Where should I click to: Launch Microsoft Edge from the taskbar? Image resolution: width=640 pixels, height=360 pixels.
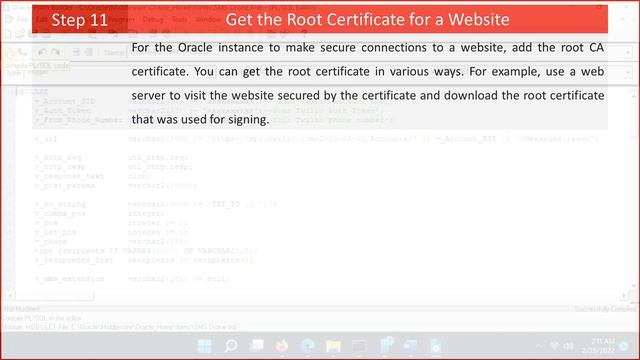click(307, 346)
